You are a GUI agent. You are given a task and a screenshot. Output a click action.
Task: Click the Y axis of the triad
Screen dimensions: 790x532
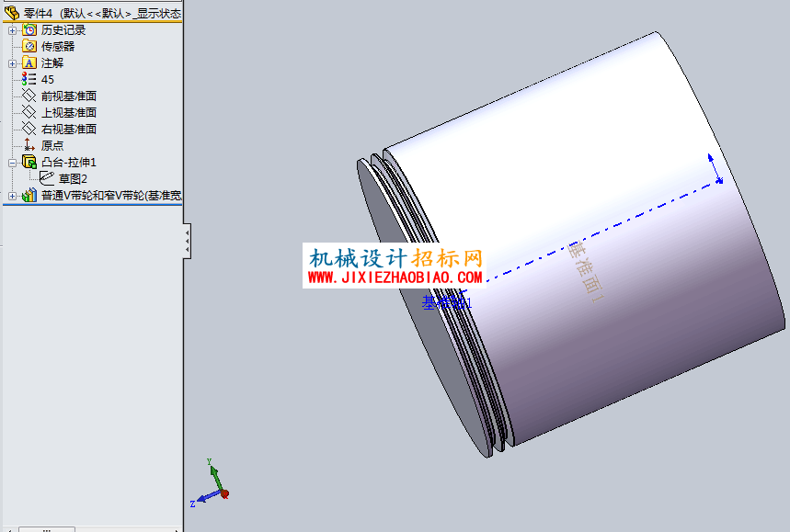point(215,475)
